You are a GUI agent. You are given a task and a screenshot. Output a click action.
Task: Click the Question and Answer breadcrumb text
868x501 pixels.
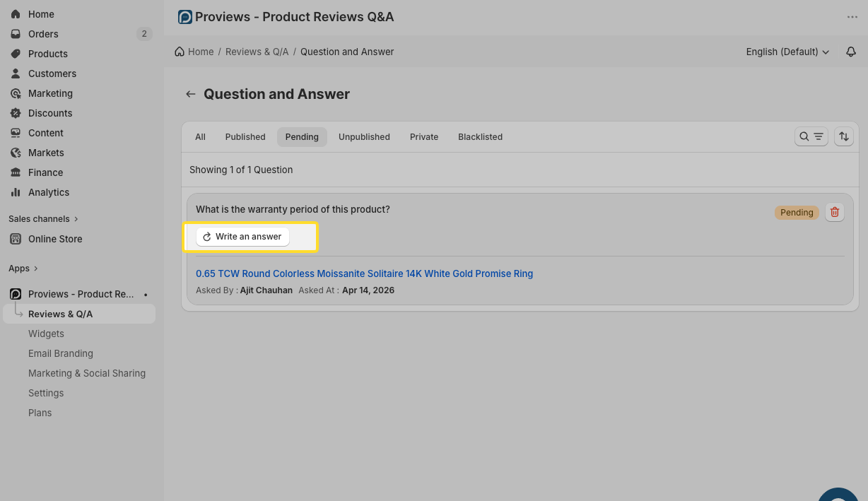[347, 52]
